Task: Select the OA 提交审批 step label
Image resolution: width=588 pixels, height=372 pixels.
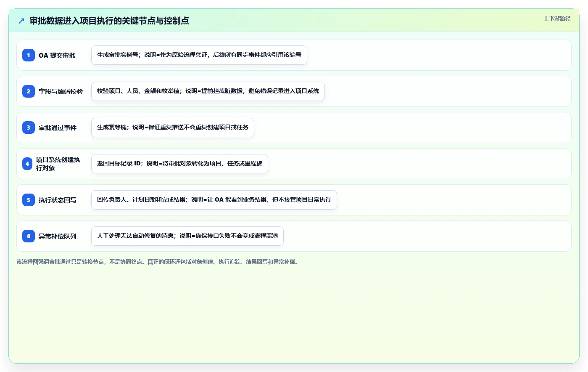Action: [x=57, y=55]
